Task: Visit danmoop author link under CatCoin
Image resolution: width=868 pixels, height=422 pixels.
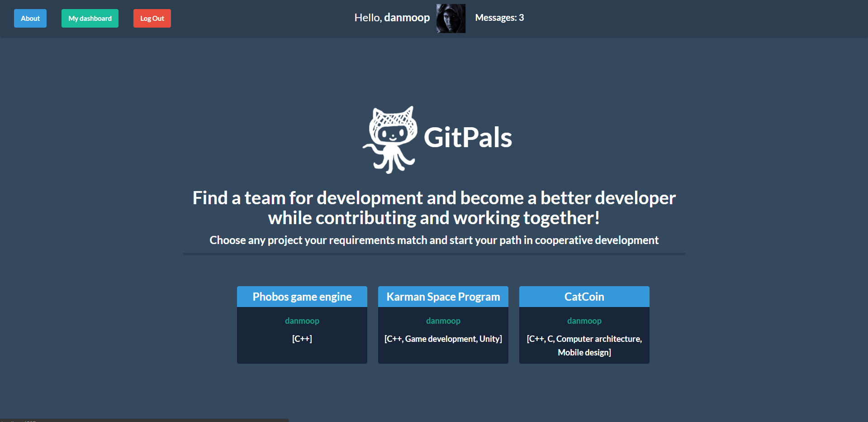Action: coord(584,321)
